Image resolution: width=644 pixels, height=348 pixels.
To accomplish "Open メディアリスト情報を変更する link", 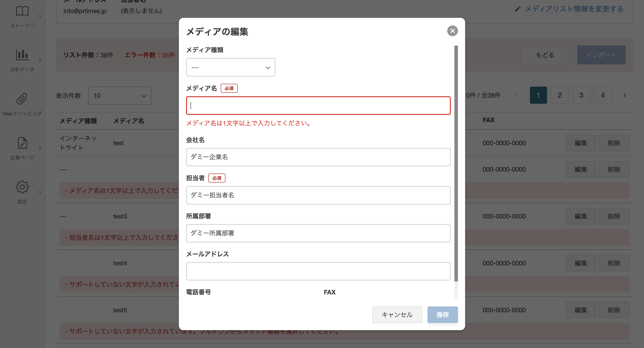I will (574, 9).
